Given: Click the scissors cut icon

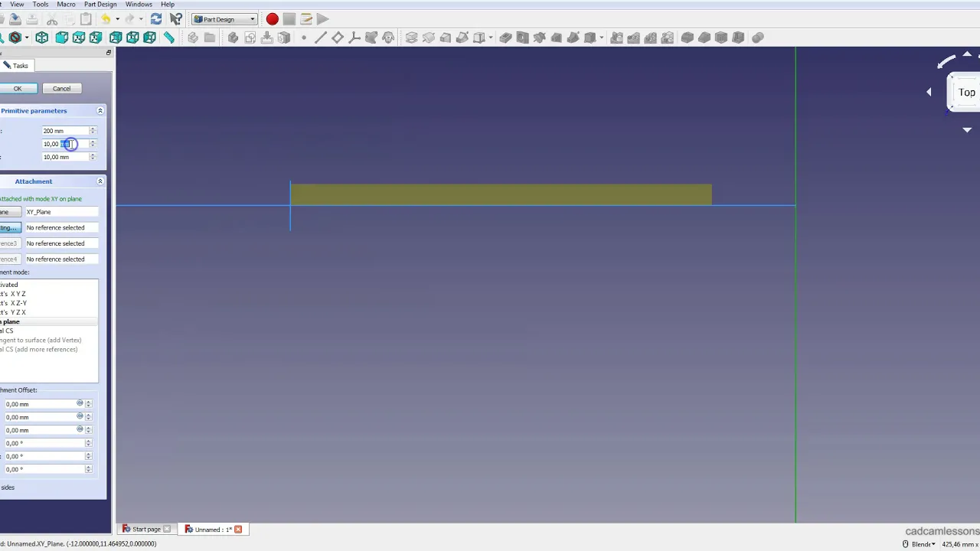Looking at the screenshot, I should pos(52,19).
